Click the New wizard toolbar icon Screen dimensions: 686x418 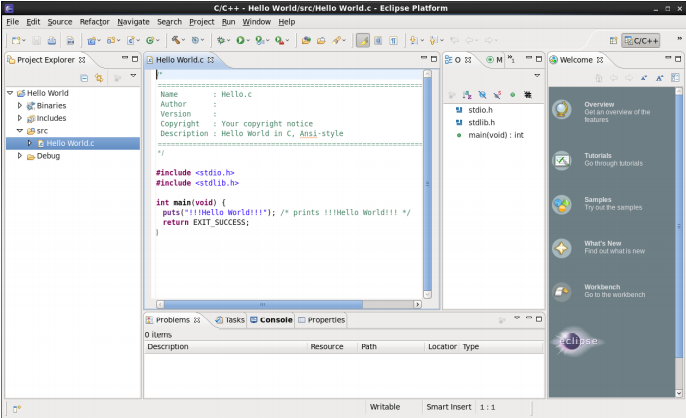pos(16,41)
